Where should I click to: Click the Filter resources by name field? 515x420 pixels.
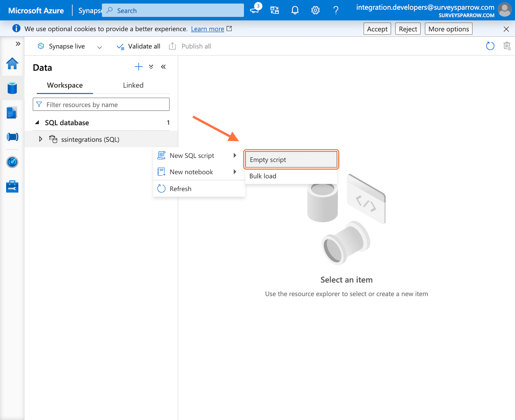coord(101,105)
